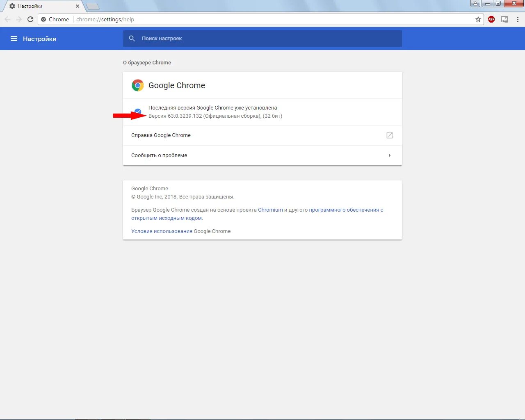This screenshot has width=525, height=420.
Task: Open Справка Google Chrome row
Action: tap(262, 135)
